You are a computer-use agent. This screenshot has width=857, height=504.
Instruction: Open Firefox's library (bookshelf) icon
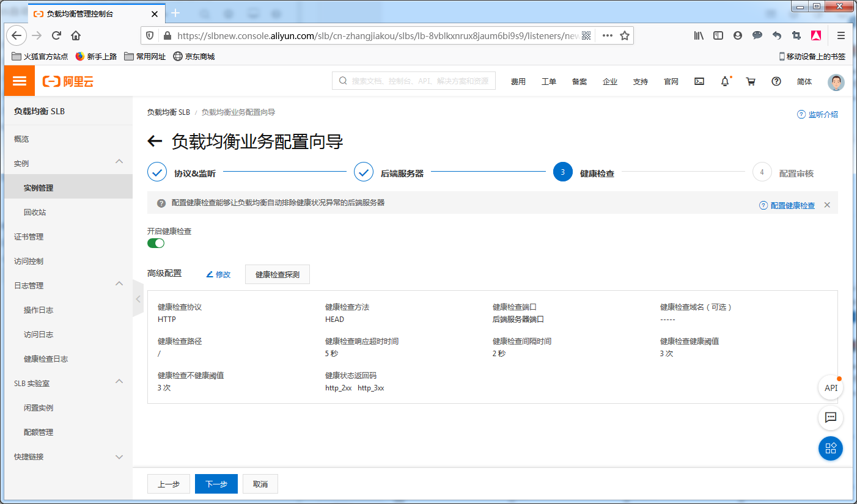click(x=699, y=35)
